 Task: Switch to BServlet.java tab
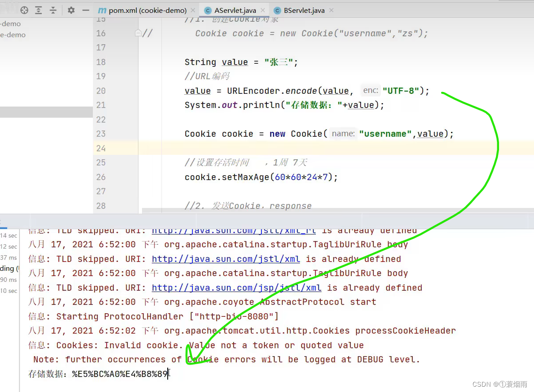point(304,10)
